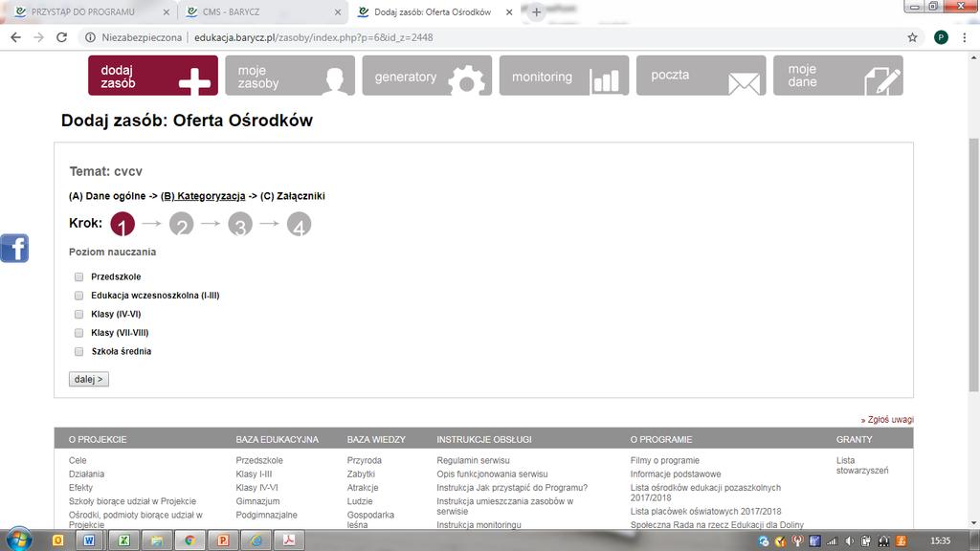980x551 pixels.
Task: Check the Przedszkole checkbox
Action: click(78, 276)
